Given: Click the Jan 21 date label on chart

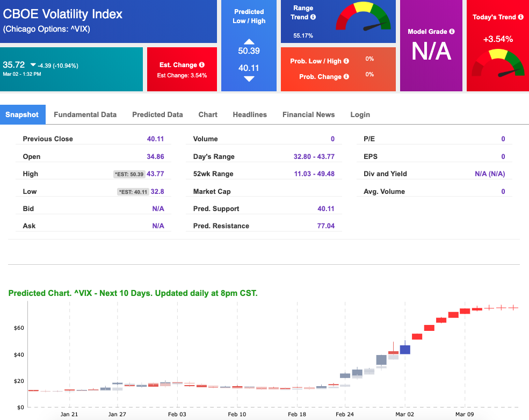Looking at the screenshot, I should point(69,414).
